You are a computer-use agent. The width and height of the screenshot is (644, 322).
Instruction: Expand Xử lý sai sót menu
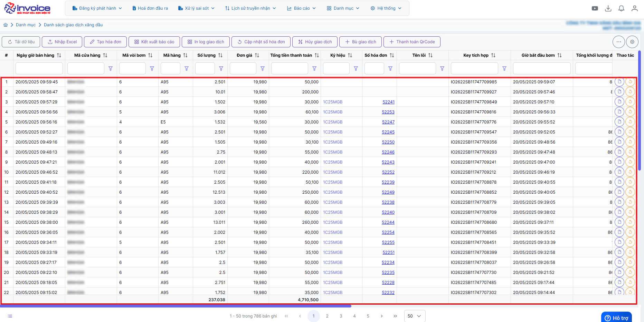click(x=196, y=8)
